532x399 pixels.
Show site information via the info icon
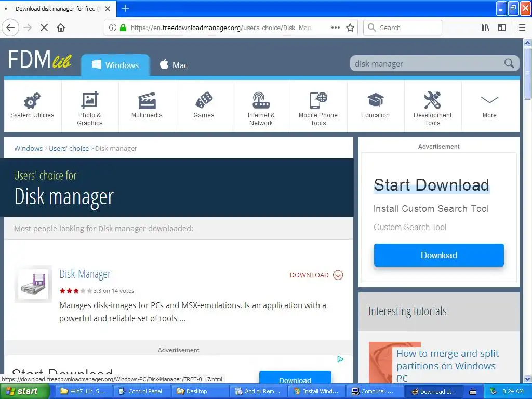(113, 28)
